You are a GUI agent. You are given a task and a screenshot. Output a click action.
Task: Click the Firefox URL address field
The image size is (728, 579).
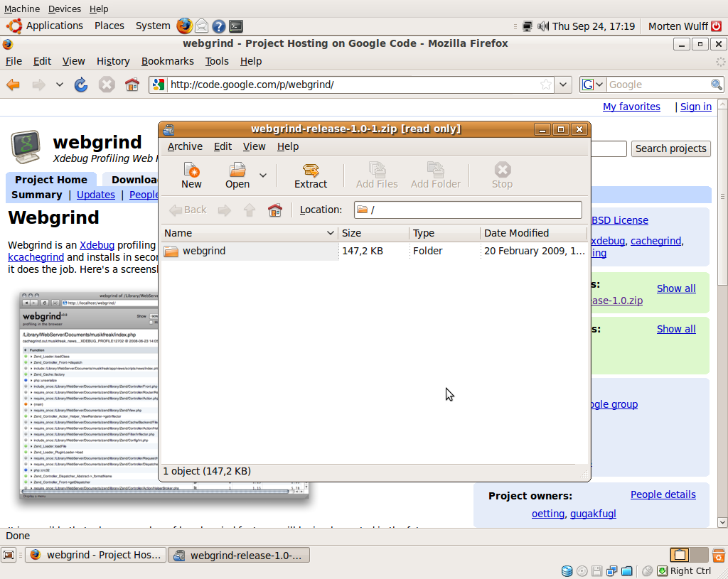353,85
